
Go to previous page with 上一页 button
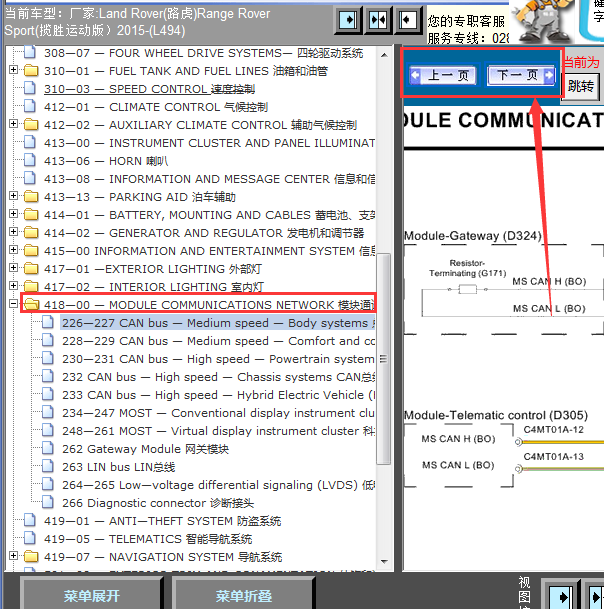click(443, 75)
